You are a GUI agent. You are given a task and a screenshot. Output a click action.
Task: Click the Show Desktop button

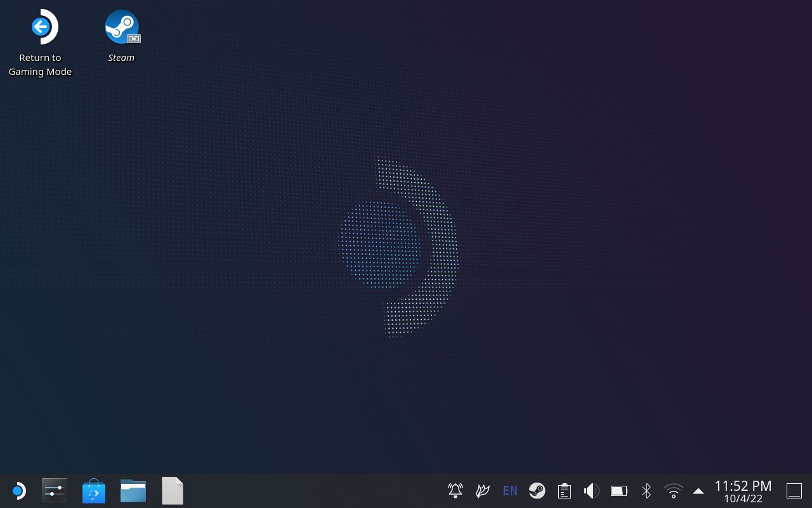pyautogui.click(x=794, y=491)
